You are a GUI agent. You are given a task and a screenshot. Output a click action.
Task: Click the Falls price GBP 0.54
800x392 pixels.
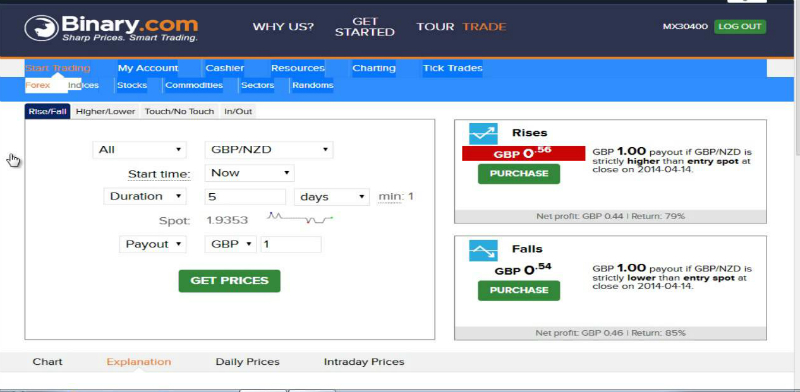523,270
